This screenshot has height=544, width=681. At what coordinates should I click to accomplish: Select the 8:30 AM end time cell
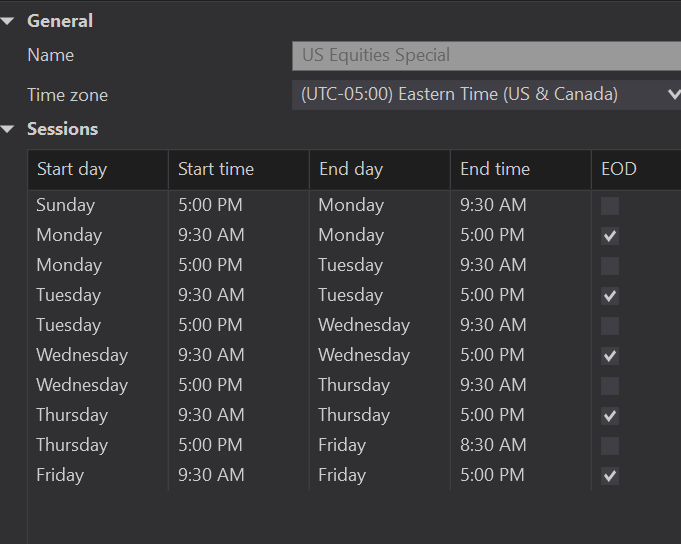click(493, 445)
